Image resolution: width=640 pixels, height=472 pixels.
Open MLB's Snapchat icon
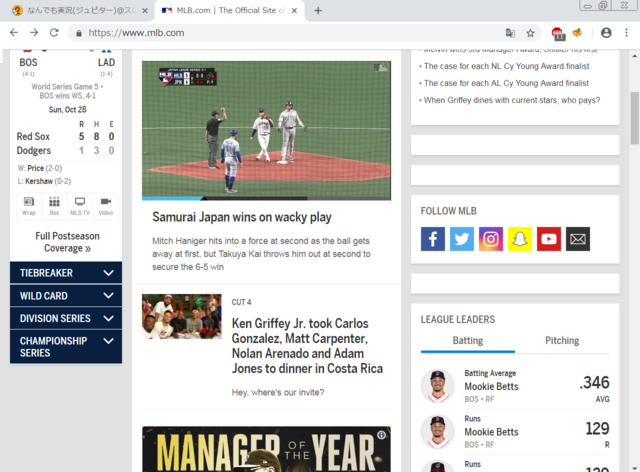click(x=520, y=239)
